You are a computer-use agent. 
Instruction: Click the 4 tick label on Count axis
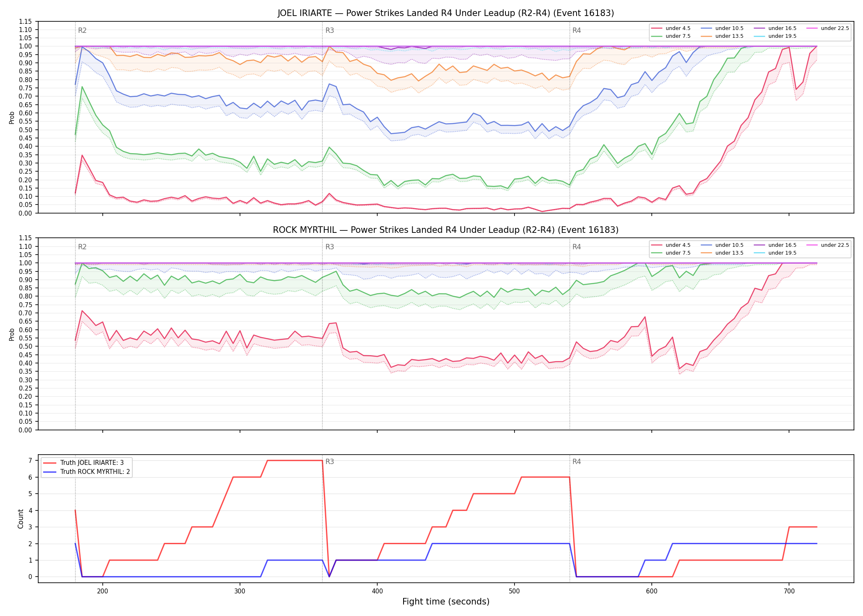click(30, 510)
